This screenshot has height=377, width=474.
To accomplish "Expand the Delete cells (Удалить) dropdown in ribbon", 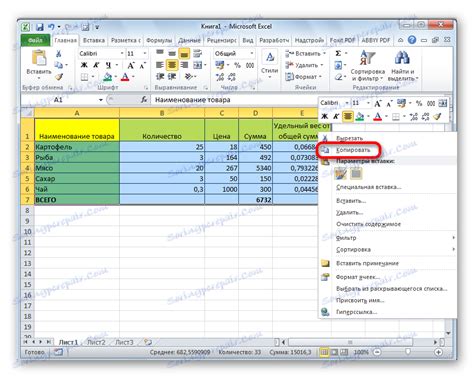I will [x=322, y=65].
